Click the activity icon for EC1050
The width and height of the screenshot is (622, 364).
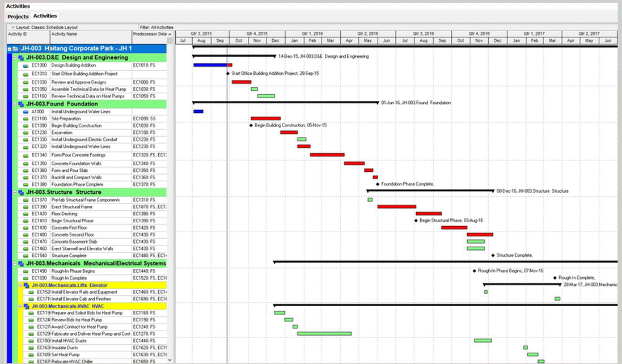(x=26, y=90)
